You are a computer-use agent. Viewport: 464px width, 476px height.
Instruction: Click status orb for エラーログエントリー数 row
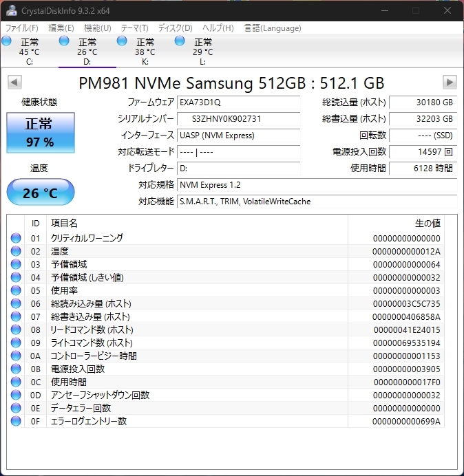16,421
